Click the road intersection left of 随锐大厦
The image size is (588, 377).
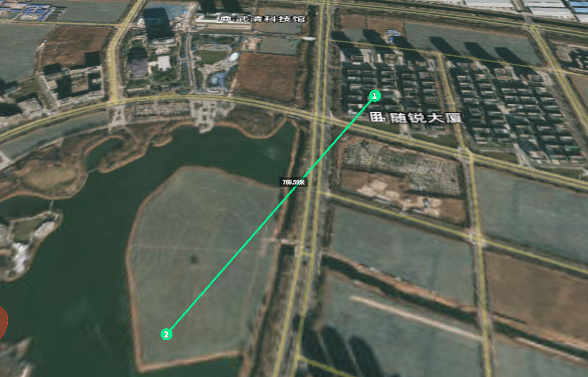click(x=321, y=120)
